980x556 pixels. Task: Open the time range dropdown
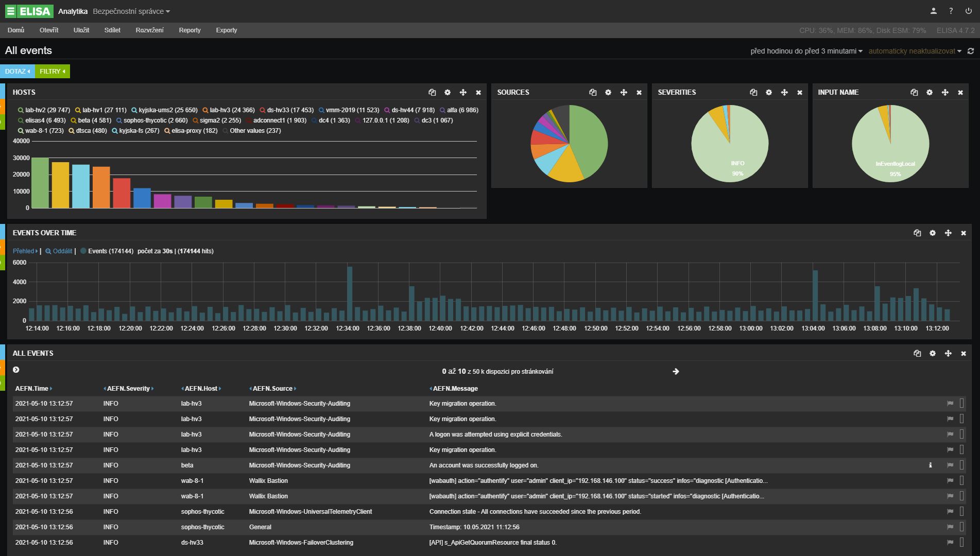[806, 51]
